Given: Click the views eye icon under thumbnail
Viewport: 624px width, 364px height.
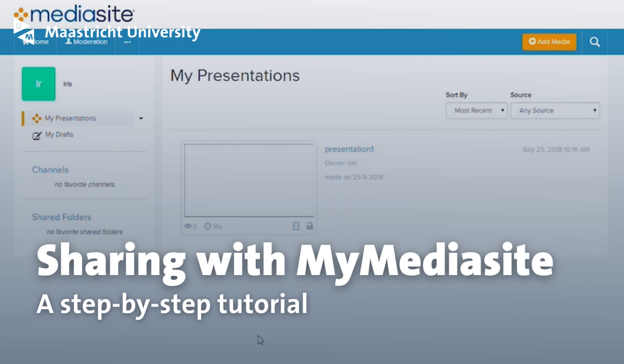Looking at the screenshot, I should [x=187, y=226].
